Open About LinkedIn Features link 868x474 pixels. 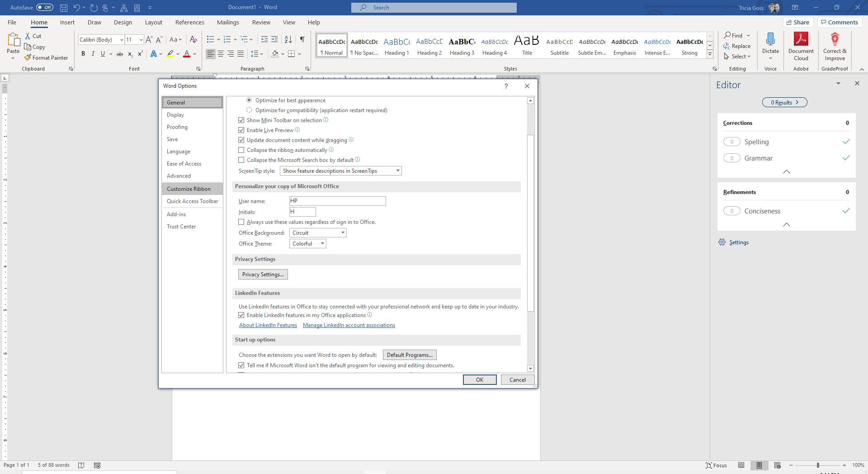coord(268,325)
